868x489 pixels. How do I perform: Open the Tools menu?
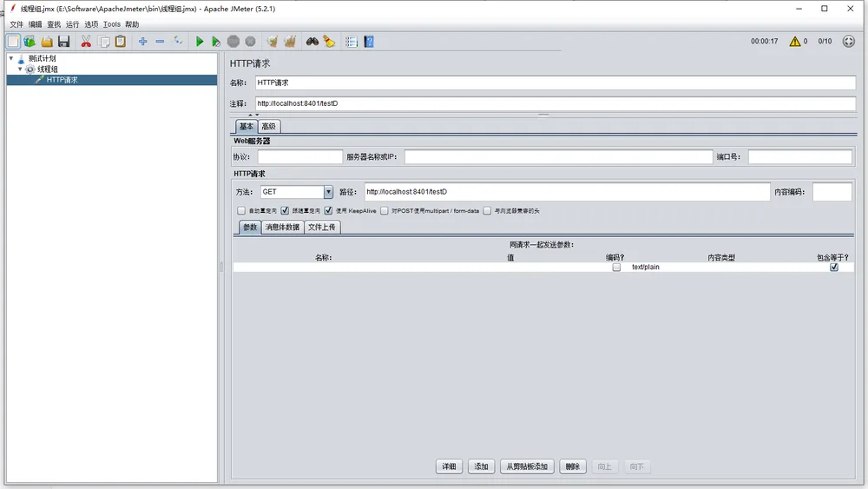click(112, 24)
